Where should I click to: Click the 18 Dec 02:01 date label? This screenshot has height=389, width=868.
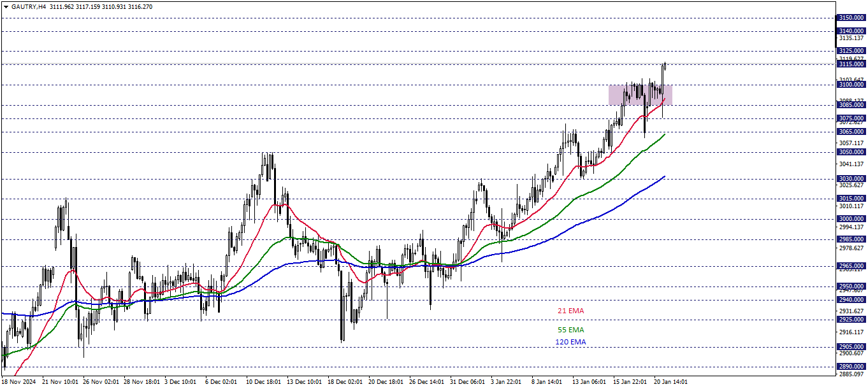(x=345, y=382)
